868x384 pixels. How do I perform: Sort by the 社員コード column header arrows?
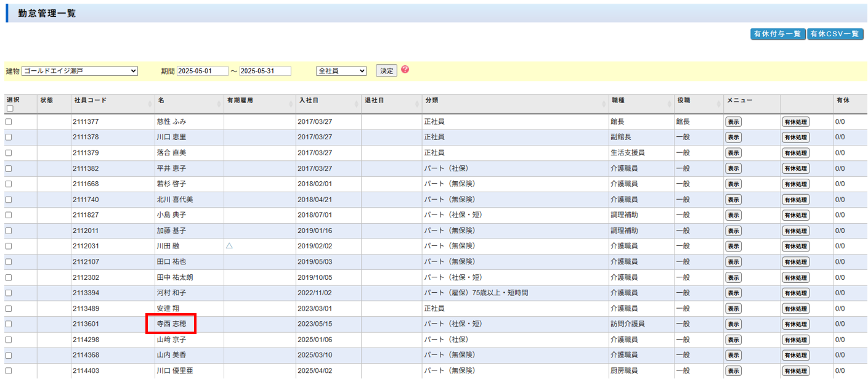click(150, 104)
